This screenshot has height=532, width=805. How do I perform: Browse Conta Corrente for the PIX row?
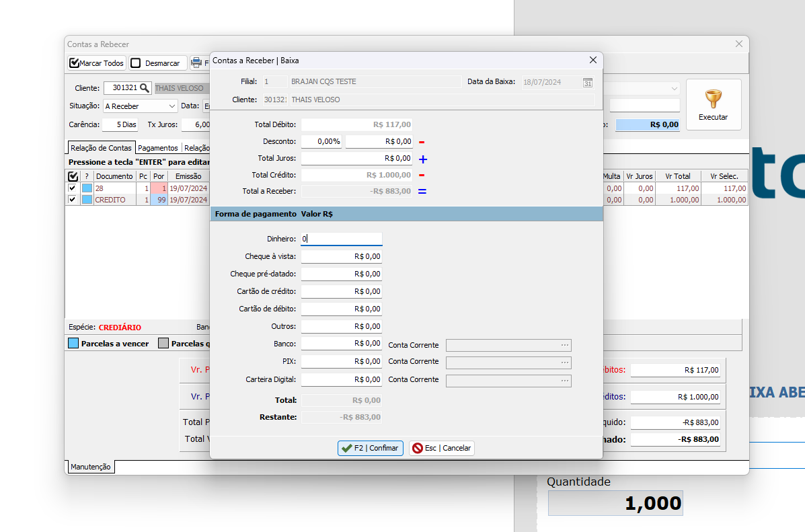(x=565, y=363)
